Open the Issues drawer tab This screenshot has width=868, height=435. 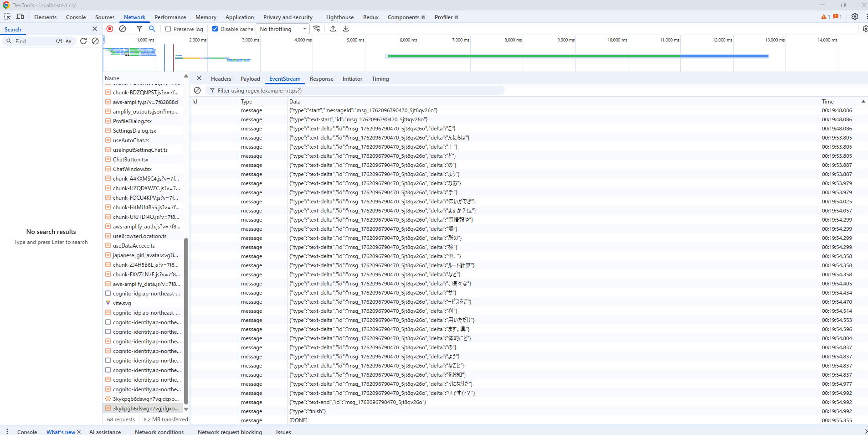[x=283, y=432]
